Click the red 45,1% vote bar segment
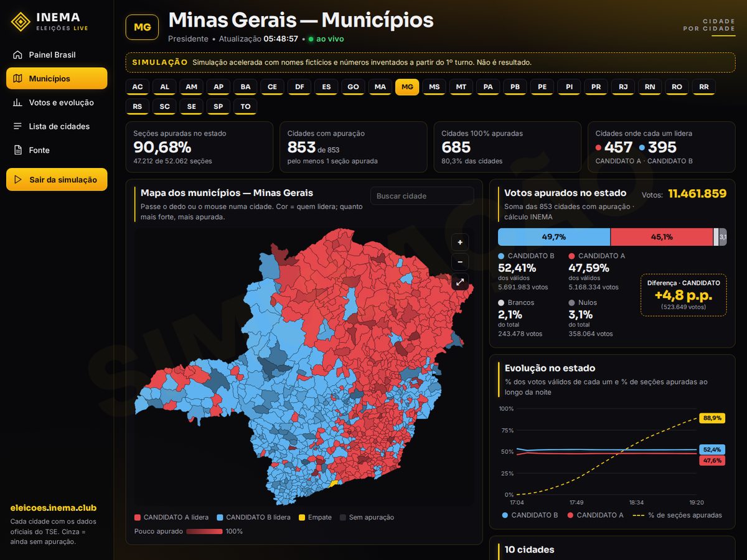 pos(662,237)
